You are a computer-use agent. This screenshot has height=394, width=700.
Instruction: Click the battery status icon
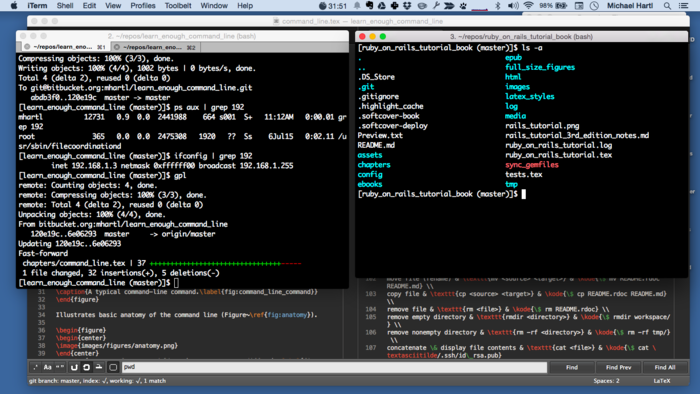tap(561, 6)
